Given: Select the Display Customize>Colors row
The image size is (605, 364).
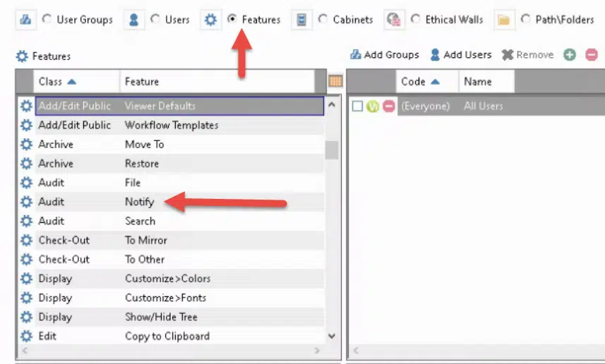Looking at the screenshot, I should pyautogui.click(x=179, y=279).
